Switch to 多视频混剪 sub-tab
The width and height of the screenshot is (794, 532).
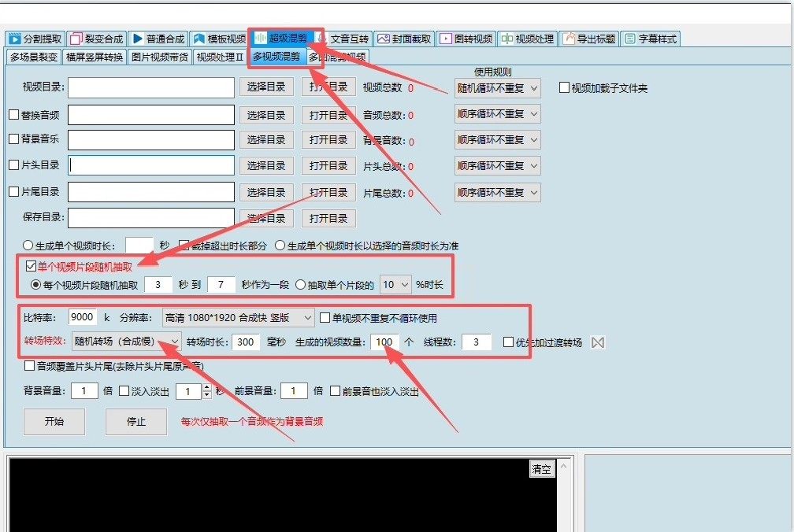(276, 57)
